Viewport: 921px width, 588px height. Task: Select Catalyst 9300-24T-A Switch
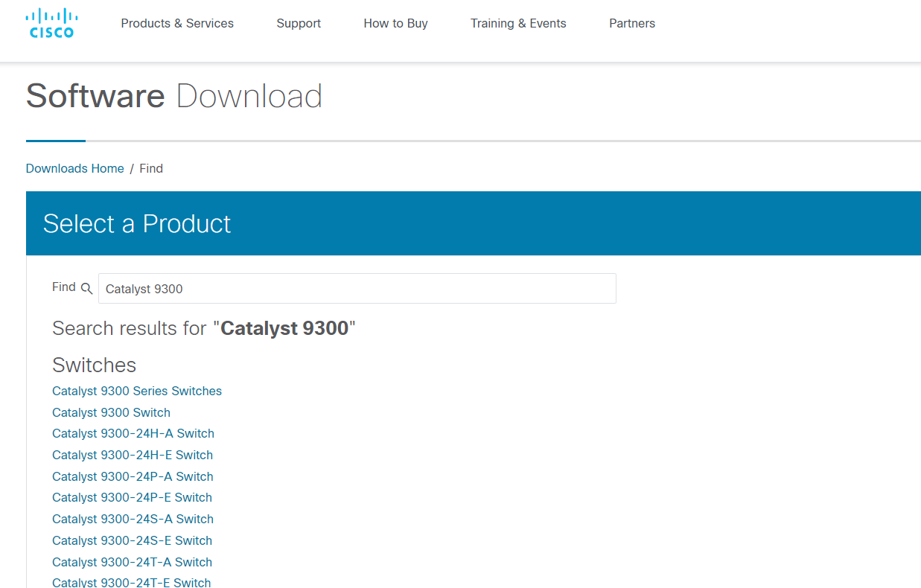point(131,562)
